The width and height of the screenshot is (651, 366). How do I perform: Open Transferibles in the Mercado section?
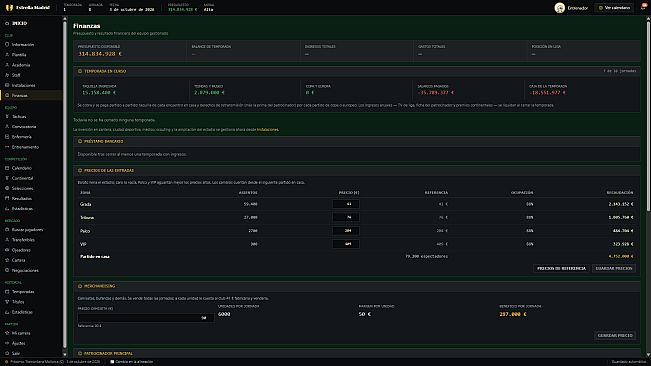coord(31,240)
